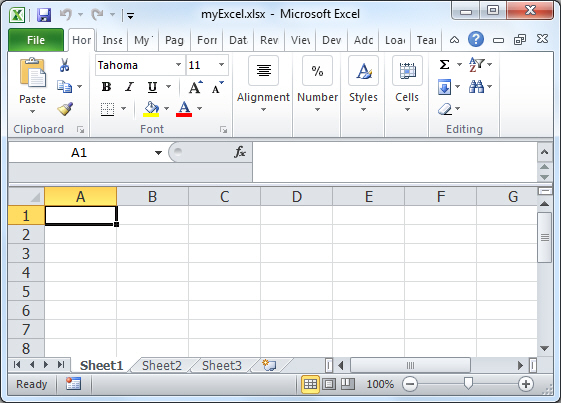The image size is (561, 403).
Task: Open the Name Box A1 dropdown arrow
Action: (158, 153)
